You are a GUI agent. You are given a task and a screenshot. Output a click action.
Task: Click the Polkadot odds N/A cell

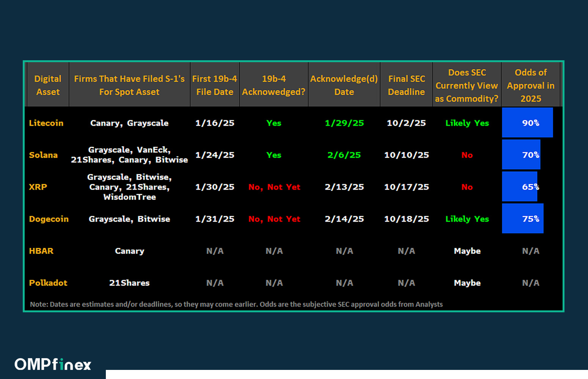[x=531, y=283]
